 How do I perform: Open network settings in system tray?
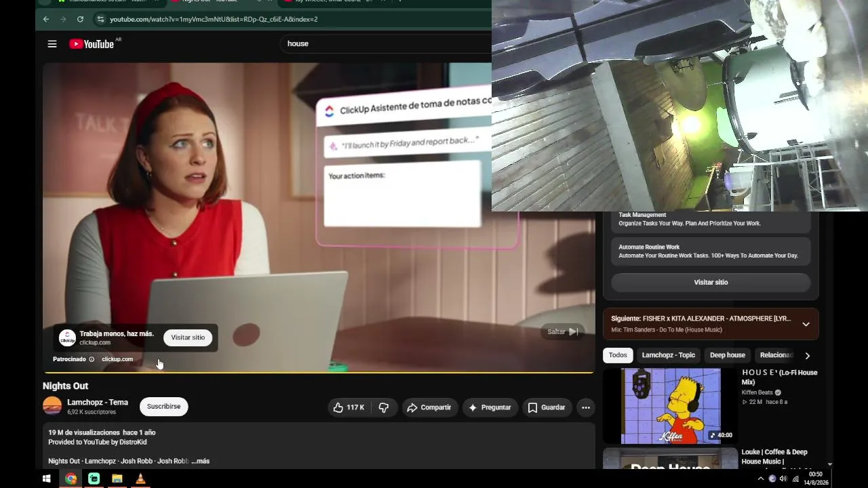[x=795, y=479]
